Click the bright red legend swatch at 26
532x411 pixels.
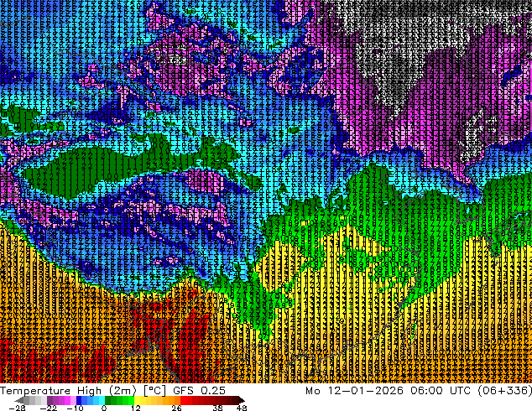tap(183, 400)
